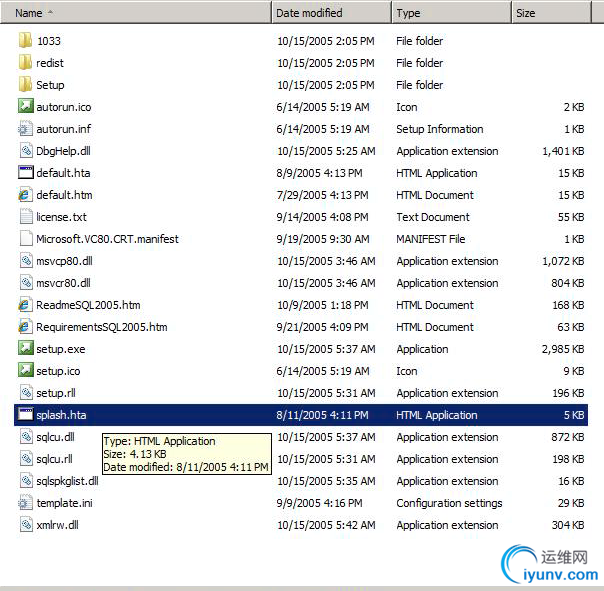Select the setup.ico file icon
Viewport: 604px width, 591px height.
(x=25, y=370)
